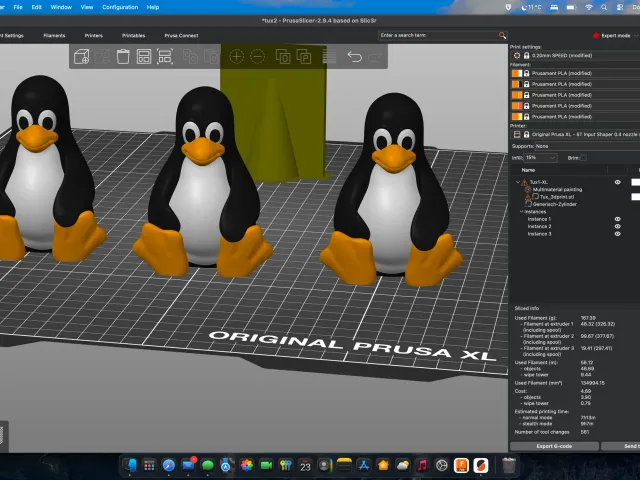This screenshot has height=480, width=640.
Task: Open the Printables tab
Action: 133,36
